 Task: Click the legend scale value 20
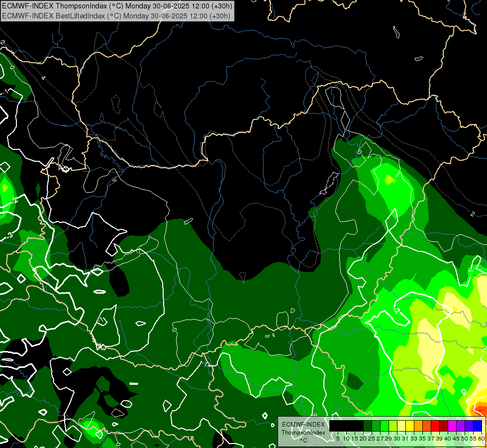(363, 439)
